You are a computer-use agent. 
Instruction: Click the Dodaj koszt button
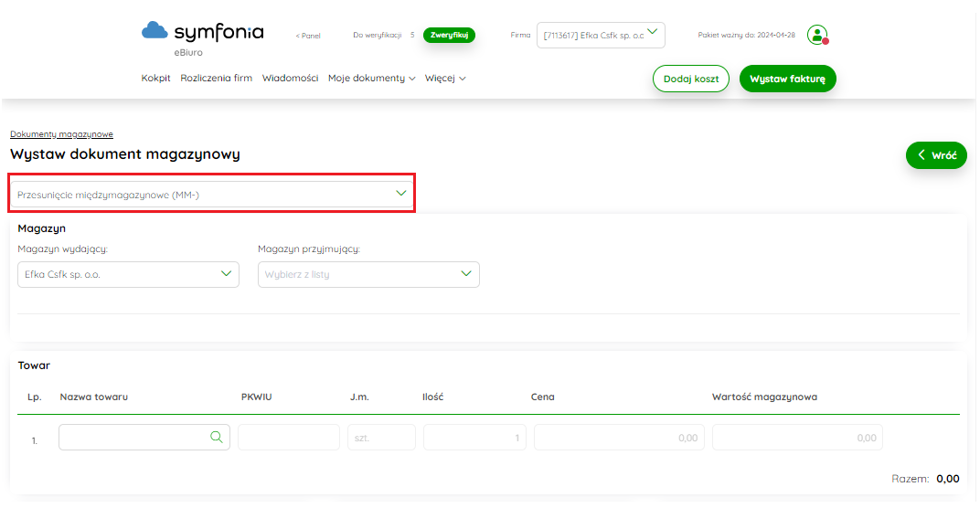[690, 79]
